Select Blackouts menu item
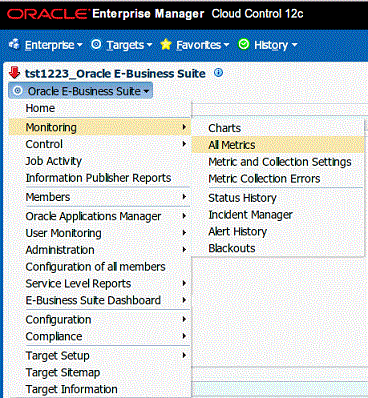The height and width of the screenshot is (398, 368). (x=232, y=248)
